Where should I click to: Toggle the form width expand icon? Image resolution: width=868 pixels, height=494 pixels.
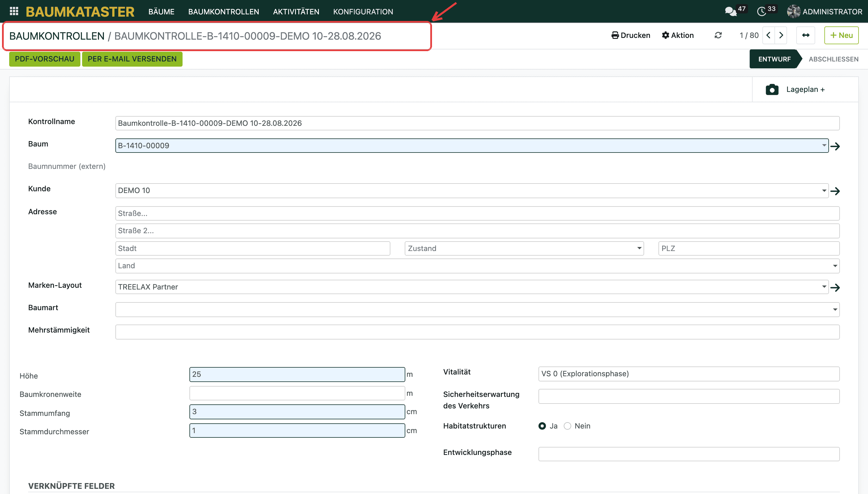tap(806, 35)
